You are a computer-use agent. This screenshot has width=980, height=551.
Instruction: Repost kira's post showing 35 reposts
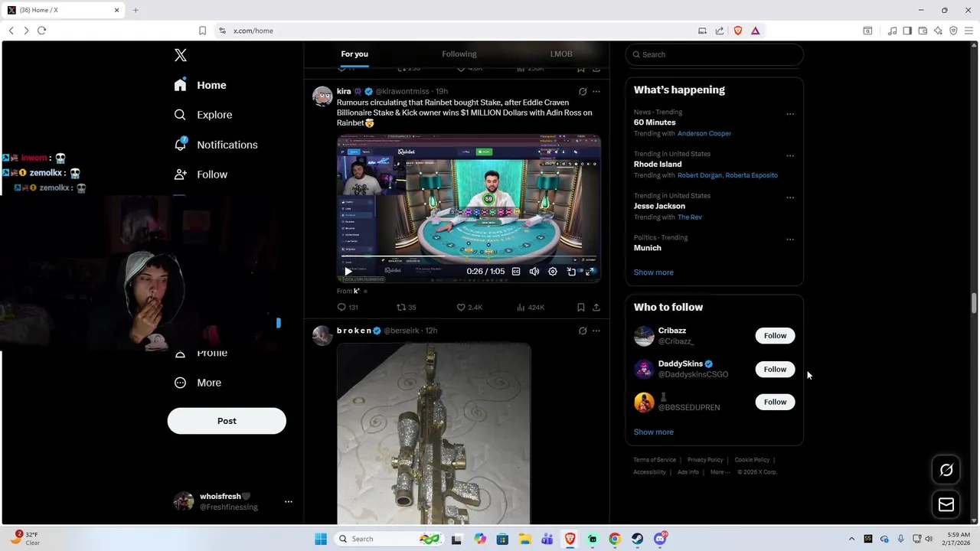click(x=406, y=307)
